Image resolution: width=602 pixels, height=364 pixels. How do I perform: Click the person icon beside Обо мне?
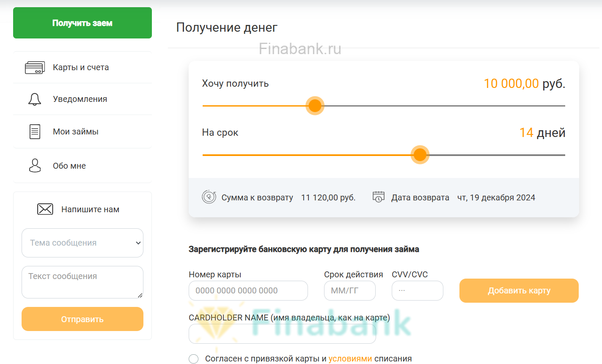tap(35, 166)
